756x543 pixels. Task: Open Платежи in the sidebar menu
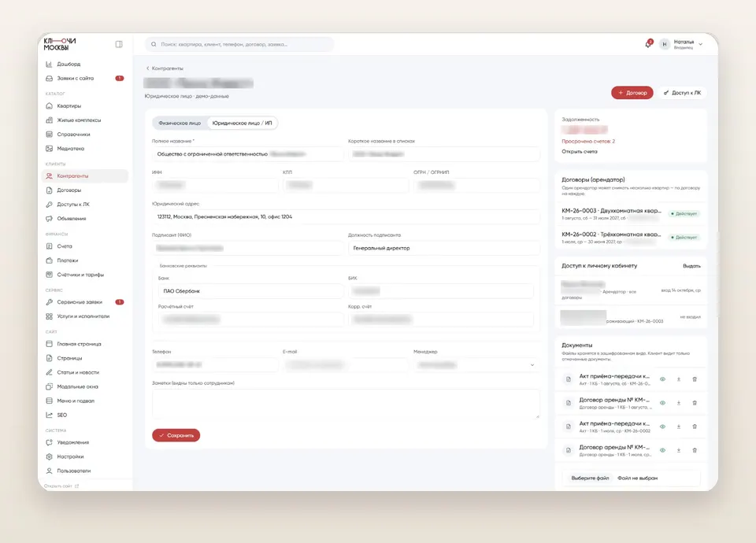85,260
